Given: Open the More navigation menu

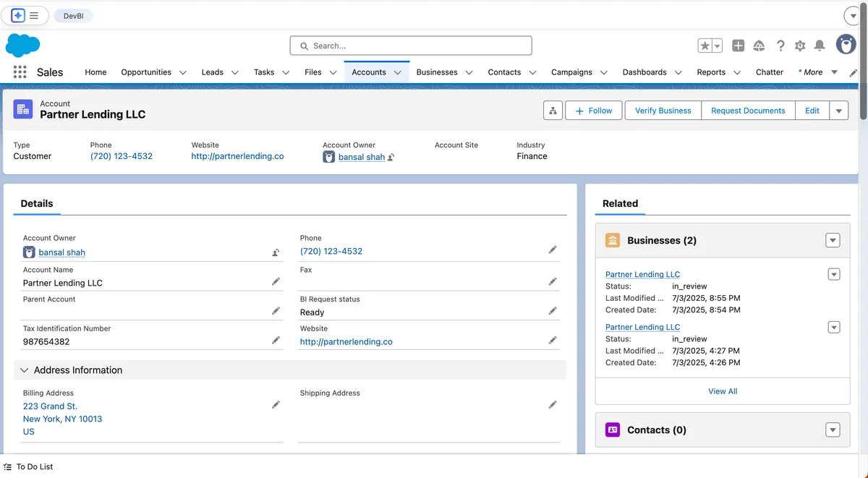Looking at the screenshot, I should pyautogui.click(x=817, y=72).
